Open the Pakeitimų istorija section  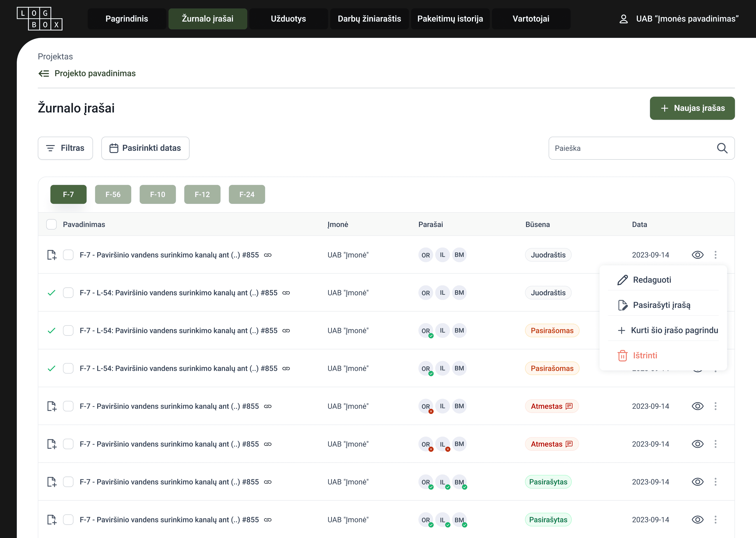point(450,19)
